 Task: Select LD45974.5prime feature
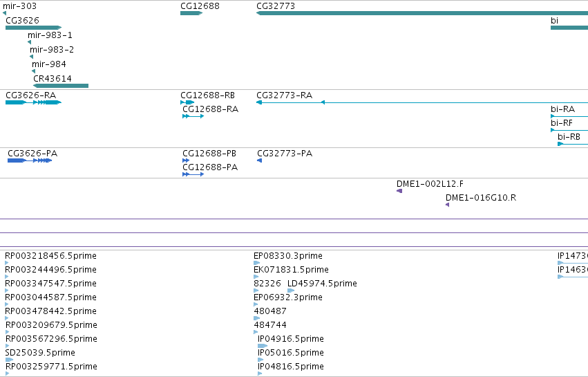tap(322, 284)
